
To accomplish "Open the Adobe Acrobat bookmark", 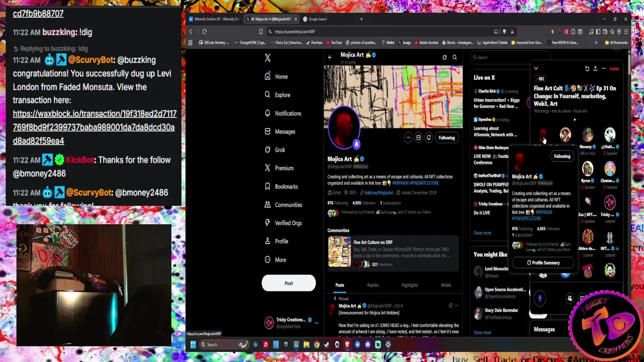I will pyautogui.click(x=426, y=43).
